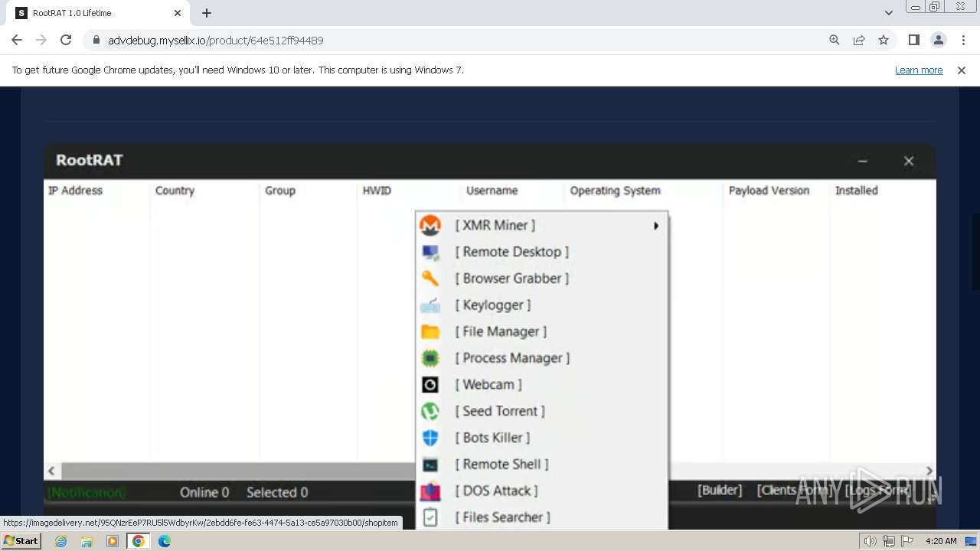Click the Operating System column header

tap(615, 191)
